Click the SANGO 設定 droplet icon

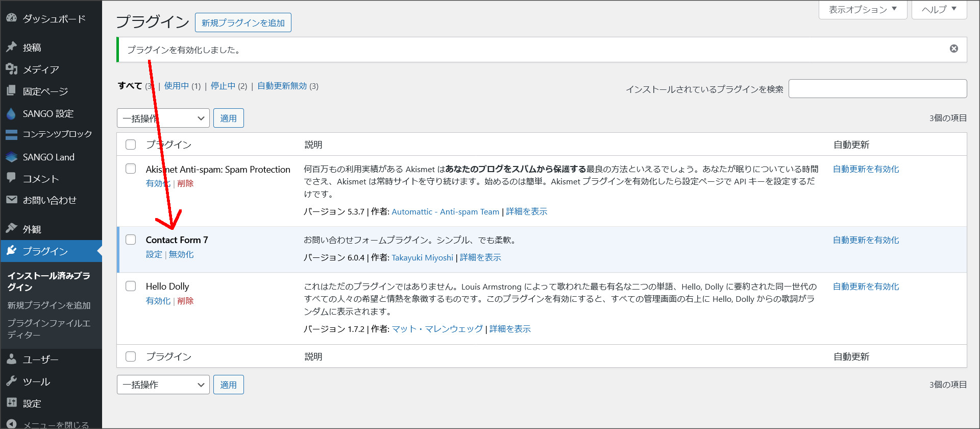coord(11,113)
